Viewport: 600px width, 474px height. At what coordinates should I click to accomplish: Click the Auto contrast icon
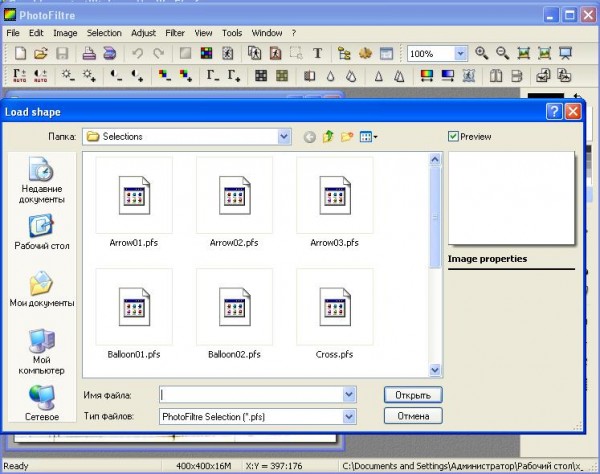pos(41,75)
